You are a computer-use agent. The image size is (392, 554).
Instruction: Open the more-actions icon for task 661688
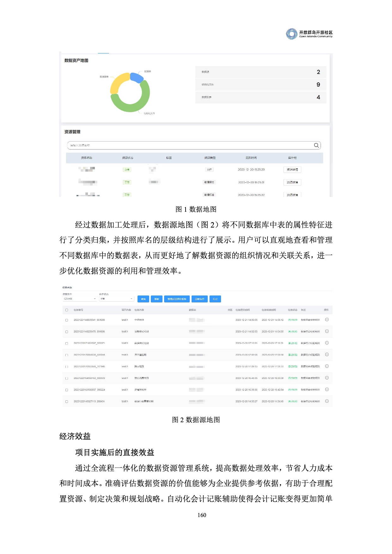point(327,320)
